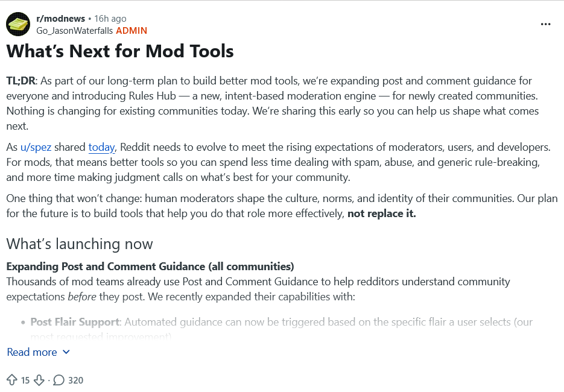The width and height of the screenshot is (564, 392).
Task: Click the Expanding Post and Comment Guidance heading
Action: (150, 267)
